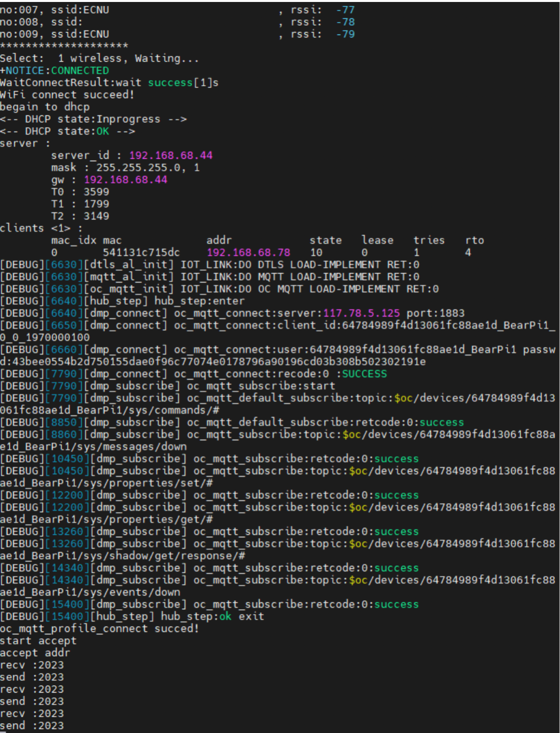Click the mqtt_al_init debug line
Image resolution: width=560 pixels, height=733 pixels.
[210, 277]
